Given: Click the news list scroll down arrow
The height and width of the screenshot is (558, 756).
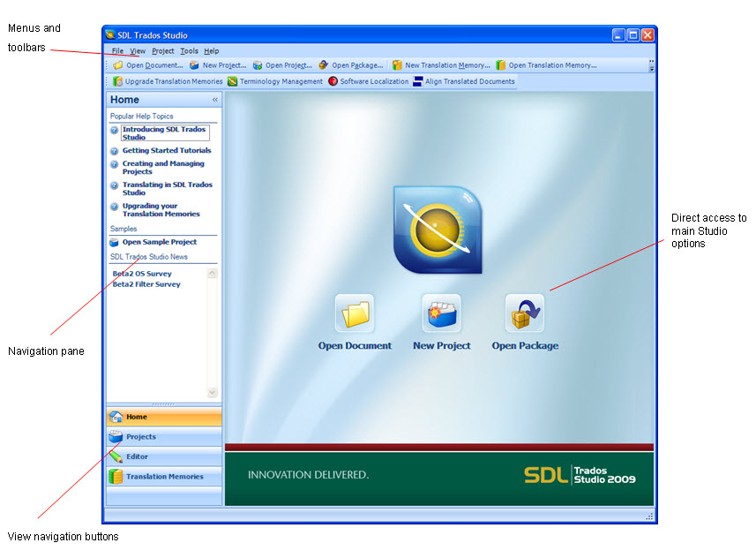Looking at the screenshot, I should tap(212, 392).
